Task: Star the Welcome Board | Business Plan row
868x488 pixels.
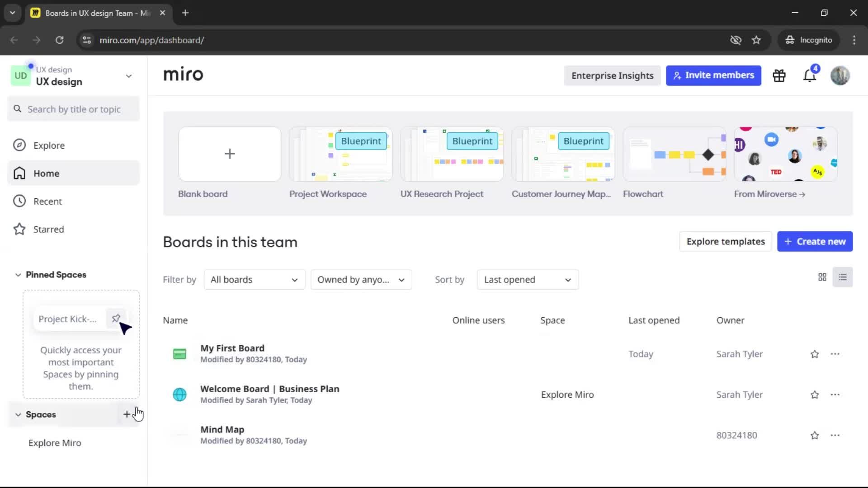Action: click(815, 395)
